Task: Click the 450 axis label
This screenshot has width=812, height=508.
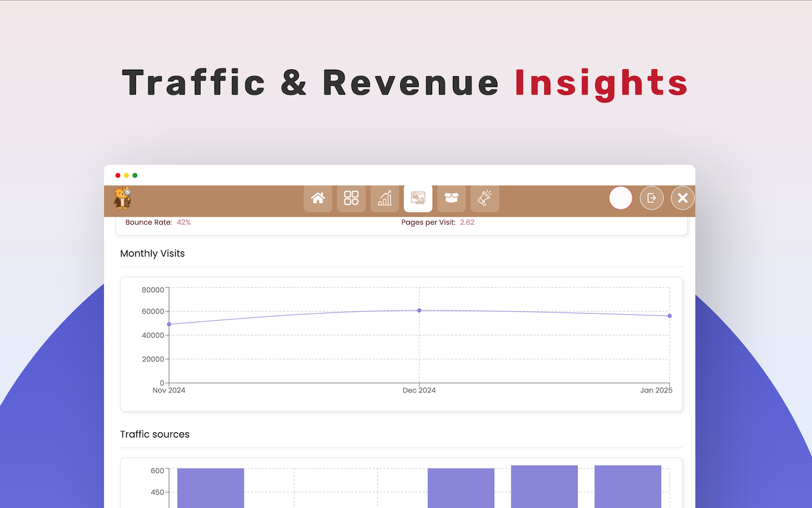Action: tap(157, 492)
